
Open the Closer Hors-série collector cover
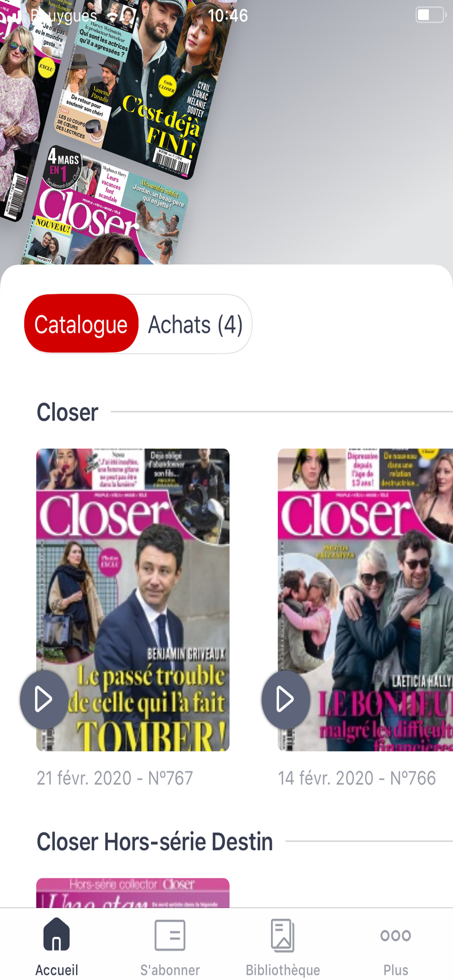(133, 892)
